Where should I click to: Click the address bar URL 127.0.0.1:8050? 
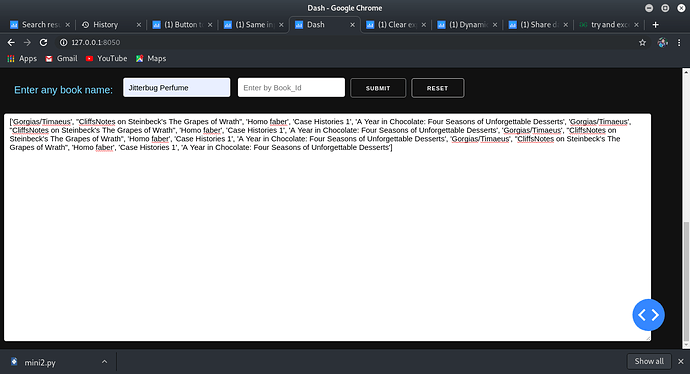click(x=95, y=42)
